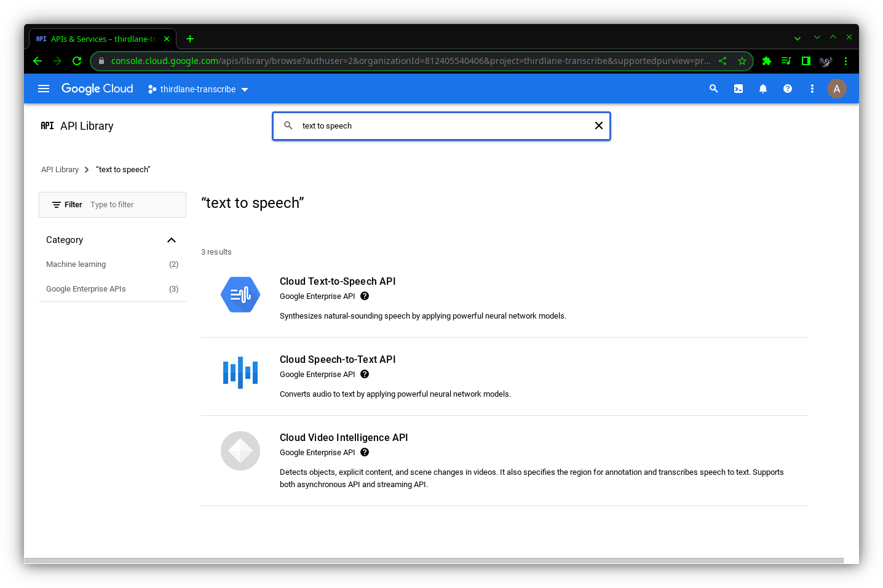Image resolution: width=883 pixels, height=588 pixels.
Task: Open the Cloud Speech-to-Text API icon
Action: (240, 373)
